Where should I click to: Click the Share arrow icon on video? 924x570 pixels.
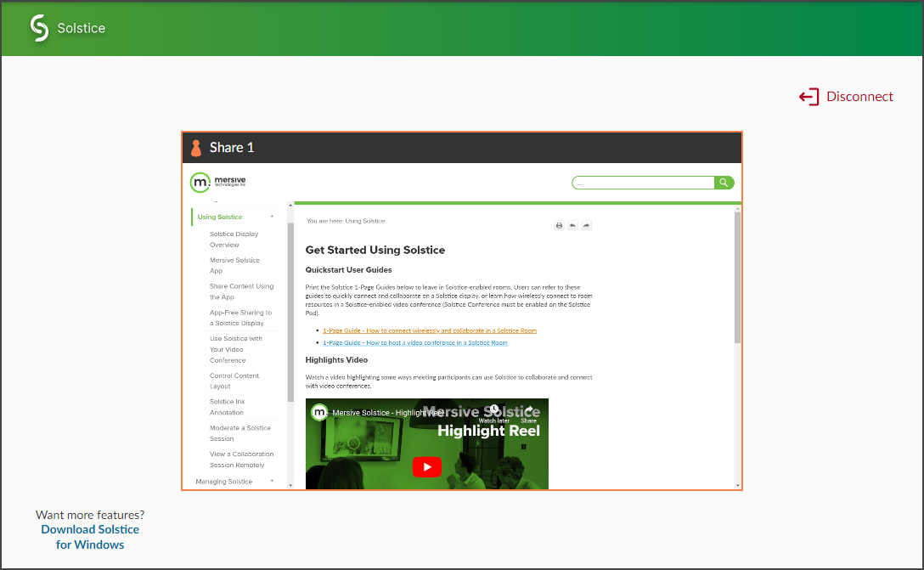click(x=528, y=409)
